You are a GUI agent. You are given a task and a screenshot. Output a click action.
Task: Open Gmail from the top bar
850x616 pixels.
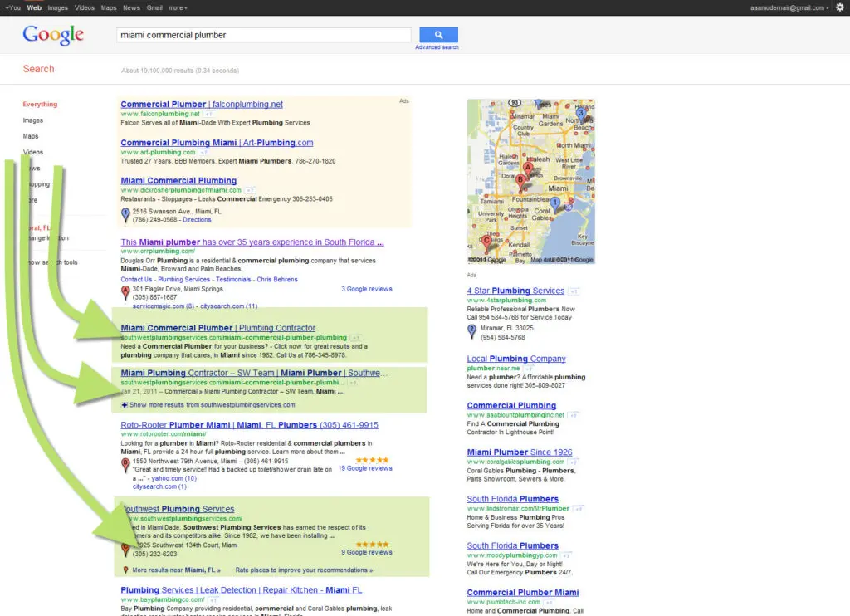[x=154, y=7]
